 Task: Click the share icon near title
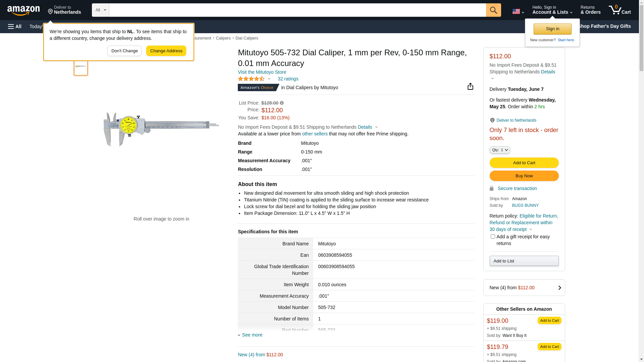click(x=470, y=86)
